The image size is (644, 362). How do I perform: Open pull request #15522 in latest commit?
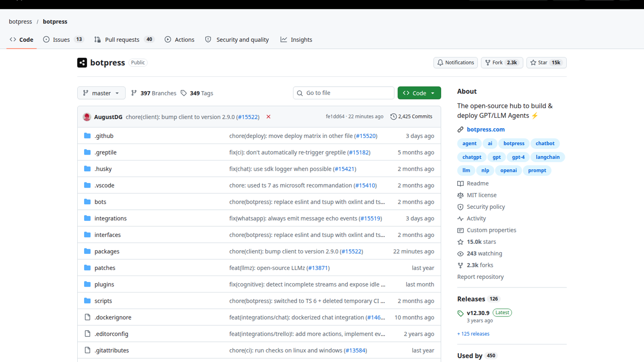click(x=248, y=117)
